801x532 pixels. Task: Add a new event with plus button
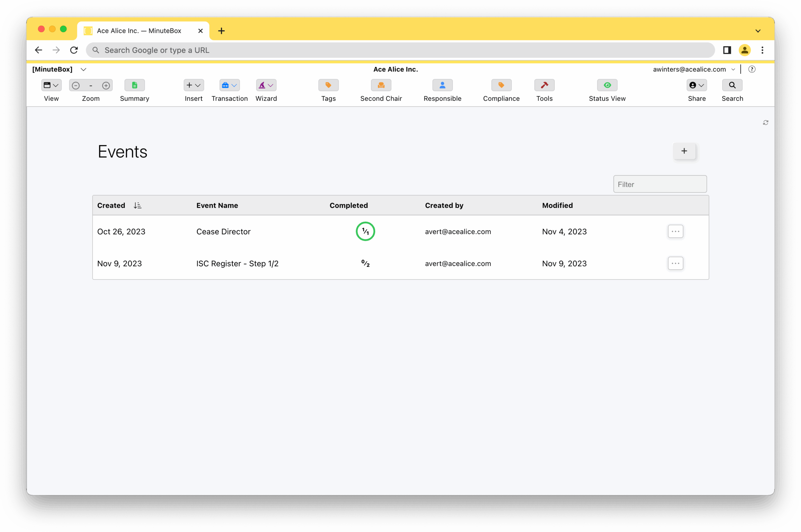(684, 151)
